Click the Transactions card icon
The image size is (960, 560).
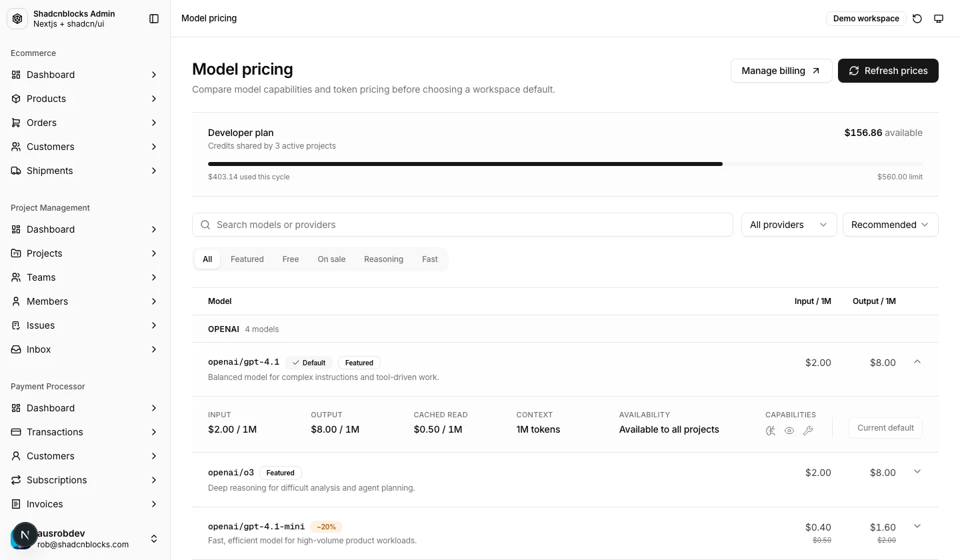coord(16,432)
